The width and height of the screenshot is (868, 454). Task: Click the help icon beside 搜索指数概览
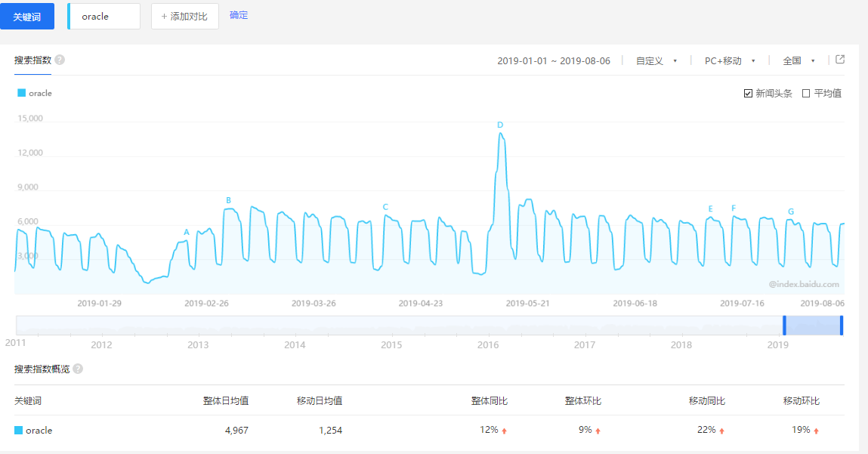coord(78,369)
